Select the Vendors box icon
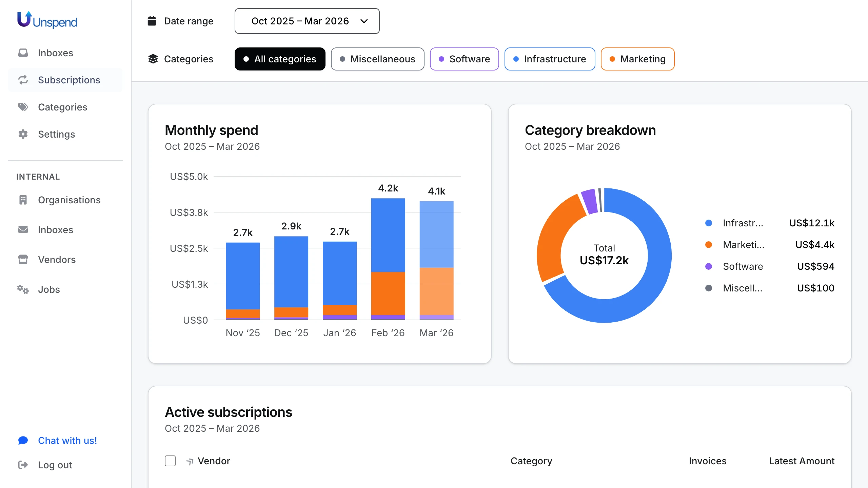 (x=23, y=260)
